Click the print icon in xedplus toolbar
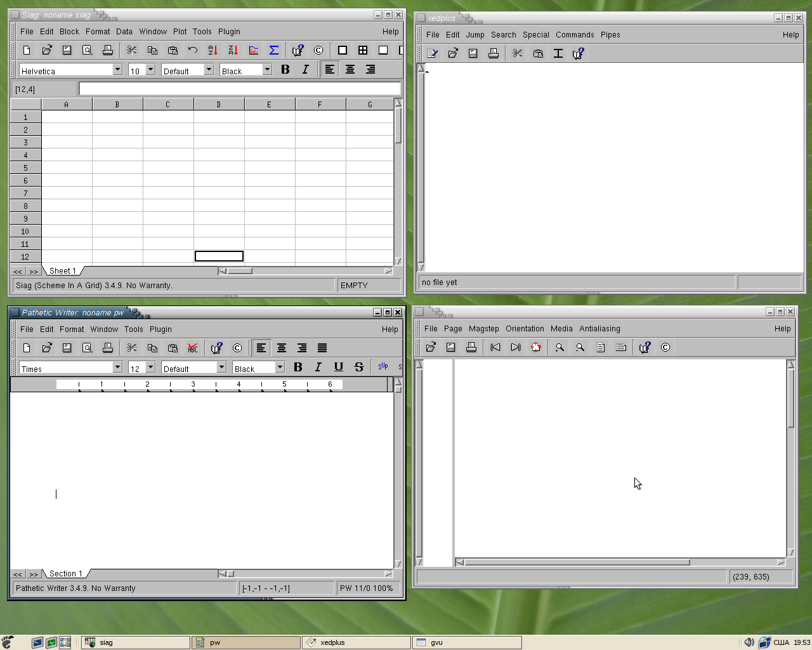Image resolution: width=812 pixels, height=650 pixels. click(x=494, y=53)
